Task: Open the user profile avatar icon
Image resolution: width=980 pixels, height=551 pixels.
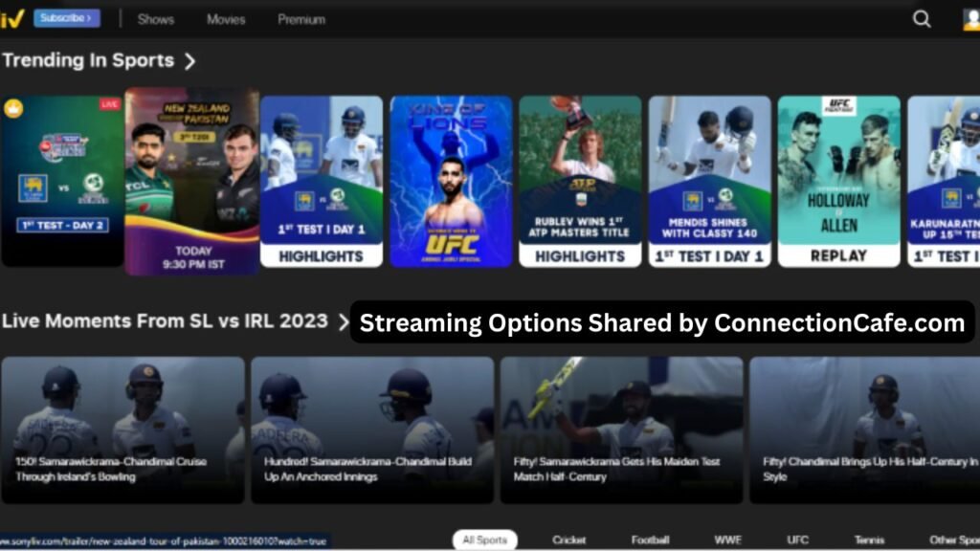Action: pyautogui.click(x=971, y=19)
